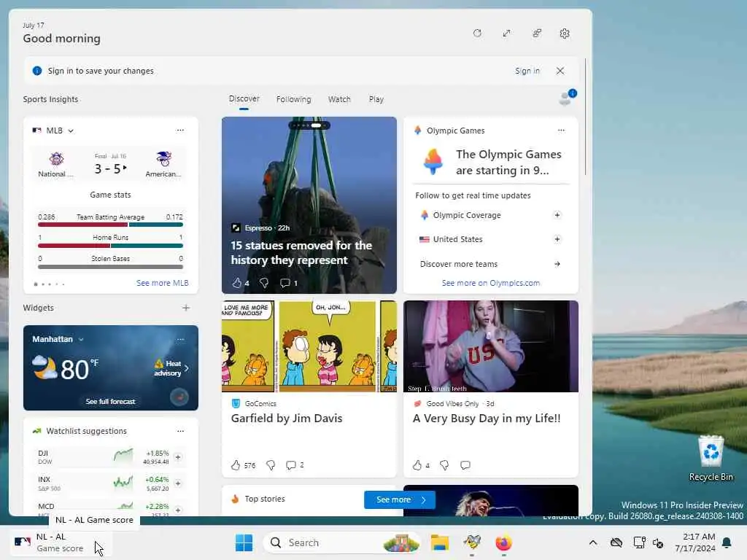Open the 2:17 AM clock and date

[695, 542]
